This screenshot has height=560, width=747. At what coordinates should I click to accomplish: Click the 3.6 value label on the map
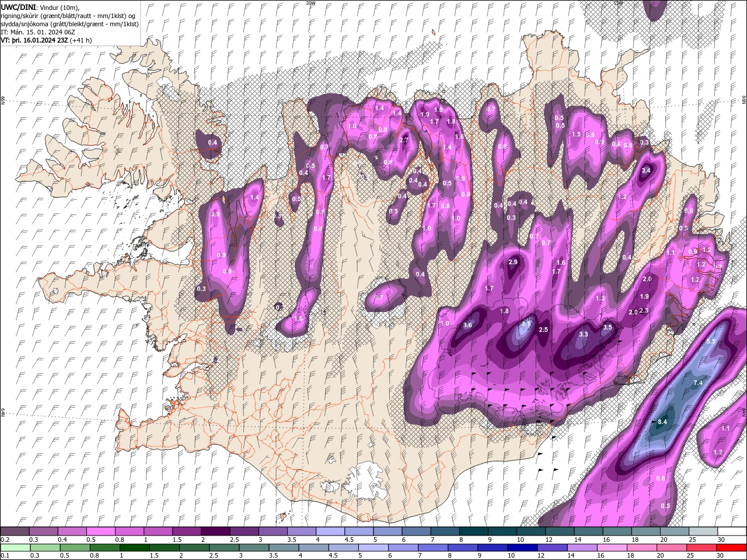467,325
